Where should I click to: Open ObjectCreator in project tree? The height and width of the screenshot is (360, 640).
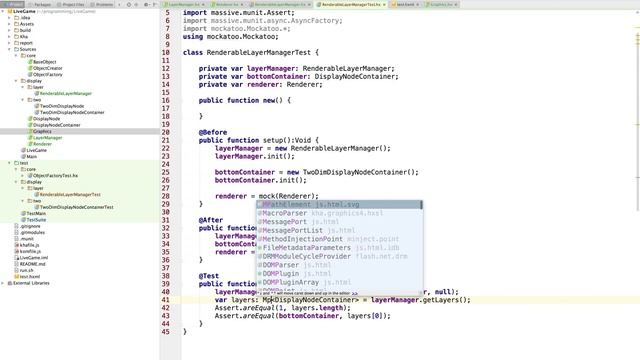[45, 68]
